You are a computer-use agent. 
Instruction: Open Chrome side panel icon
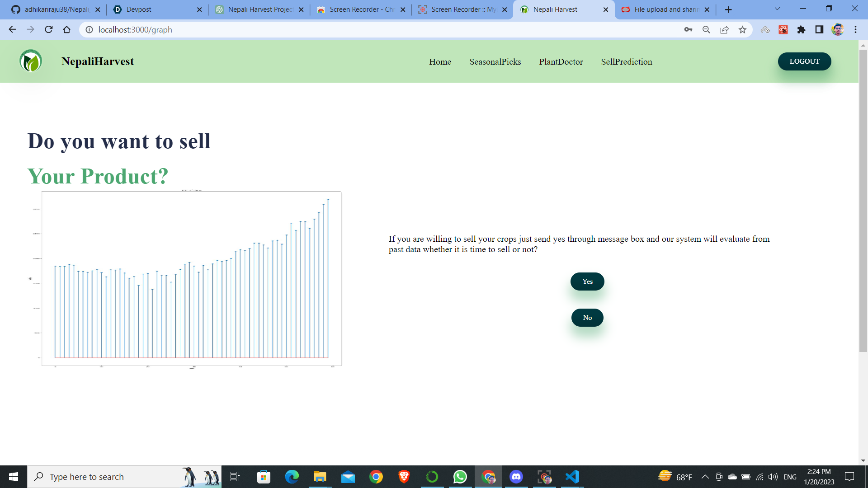point(819,30)
